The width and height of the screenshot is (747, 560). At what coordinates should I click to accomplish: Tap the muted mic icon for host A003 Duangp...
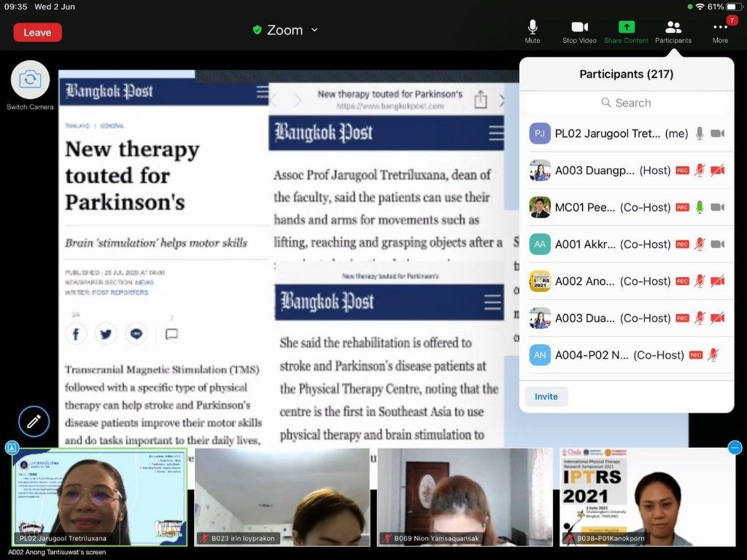point(700,171)
